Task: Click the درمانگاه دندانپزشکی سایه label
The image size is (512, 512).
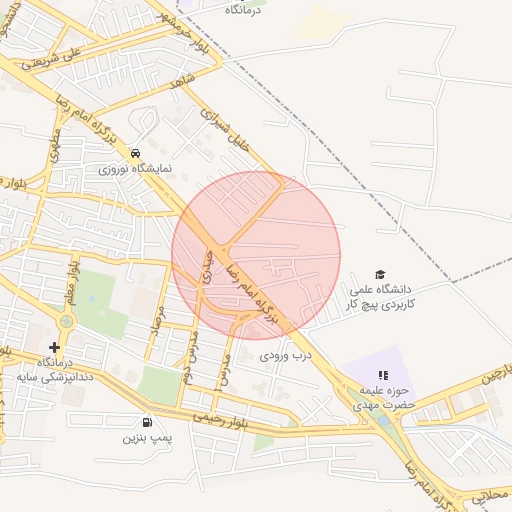Action: (55, 370)
